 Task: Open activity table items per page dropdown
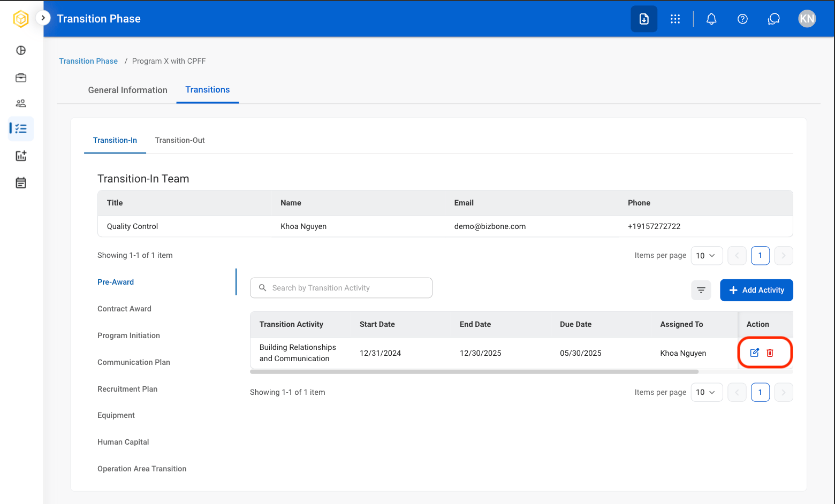point(707,392)
